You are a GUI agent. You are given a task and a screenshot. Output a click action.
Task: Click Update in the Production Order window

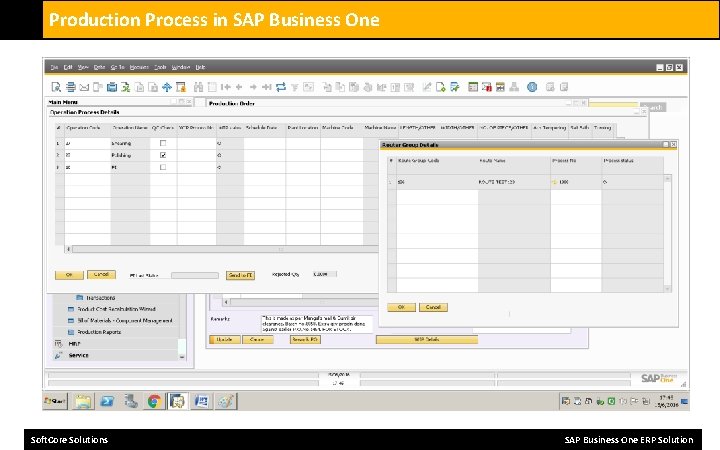(225, 339)
